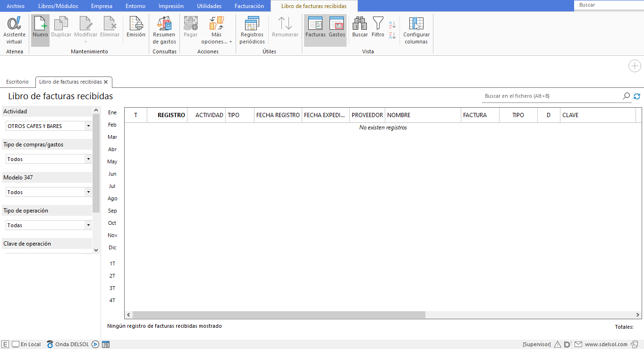The width and height of the screenshot is (644, 349).
Task: Switch to the Impresión ribbon tab
Action: coord(171,6)
